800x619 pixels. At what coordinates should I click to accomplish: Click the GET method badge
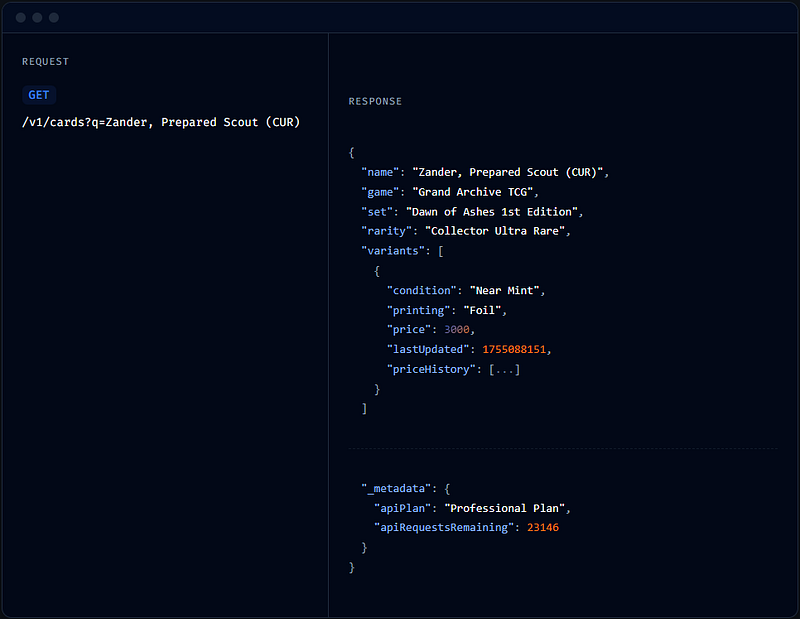[39, 95]
